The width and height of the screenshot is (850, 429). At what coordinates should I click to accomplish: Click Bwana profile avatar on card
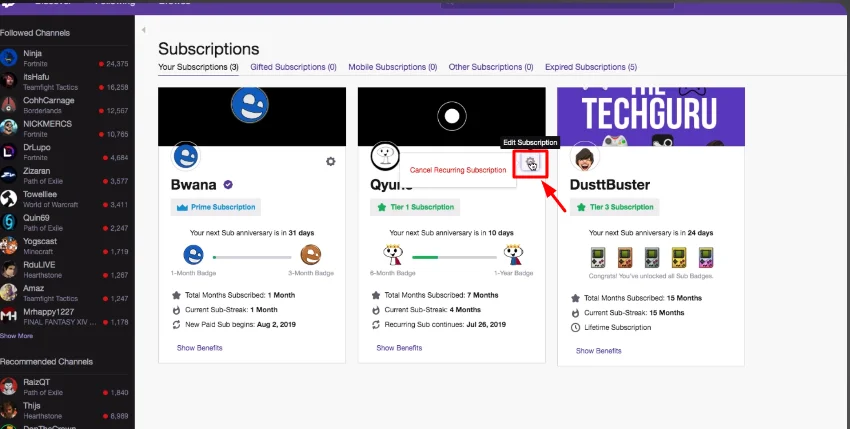(x=186, y=156)
